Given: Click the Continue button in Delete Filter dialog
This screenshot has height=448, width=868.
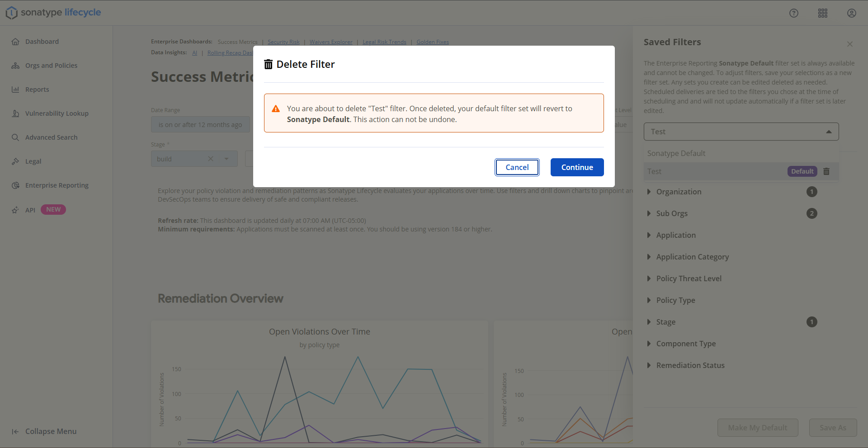Looking at the screenshot, I should [x=577, y=167].
